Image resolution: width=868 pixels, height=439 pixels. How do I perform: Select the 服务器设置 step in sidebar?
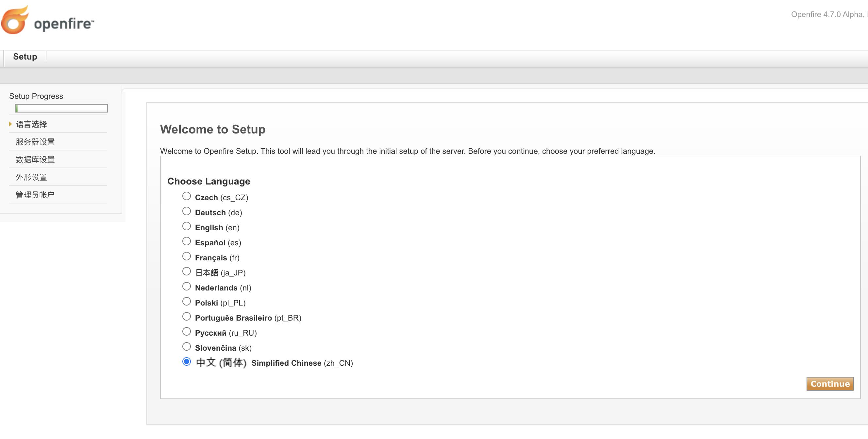[35, 142]
